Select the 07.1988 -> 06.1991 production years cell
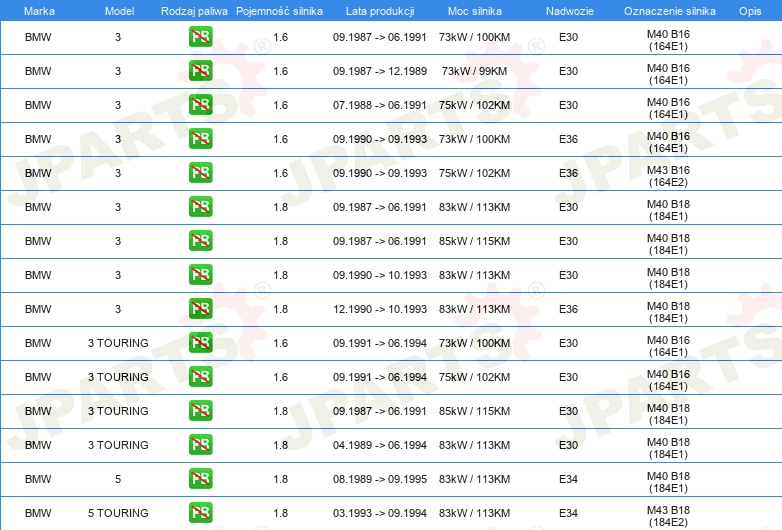Image resolution: width=782 pixels, height=530 pixels. [380, 105]
